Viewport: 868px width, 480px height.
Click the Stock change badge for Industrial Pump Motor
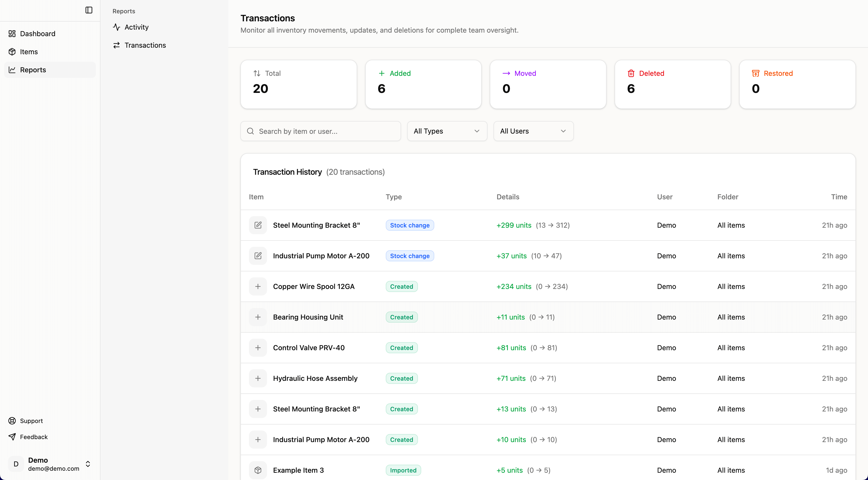(x=409, y=256)
